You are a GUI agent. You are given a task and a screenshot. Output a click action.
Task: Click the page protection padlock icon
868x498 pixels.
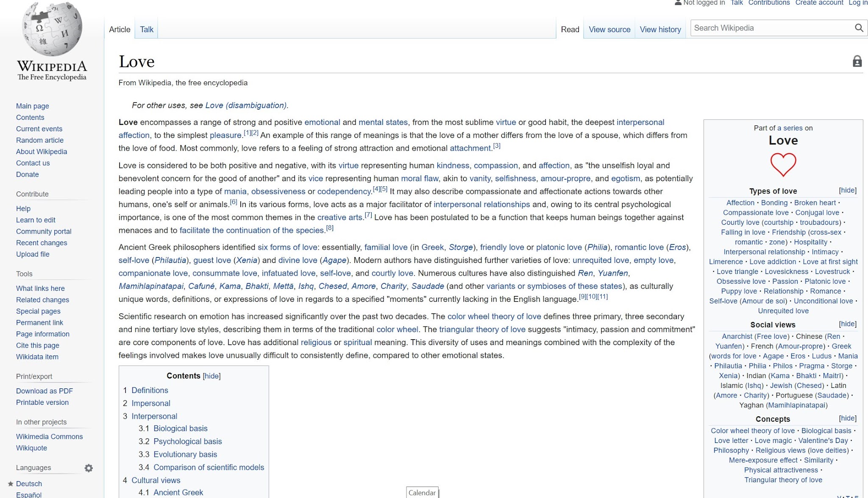click(857, 61)
